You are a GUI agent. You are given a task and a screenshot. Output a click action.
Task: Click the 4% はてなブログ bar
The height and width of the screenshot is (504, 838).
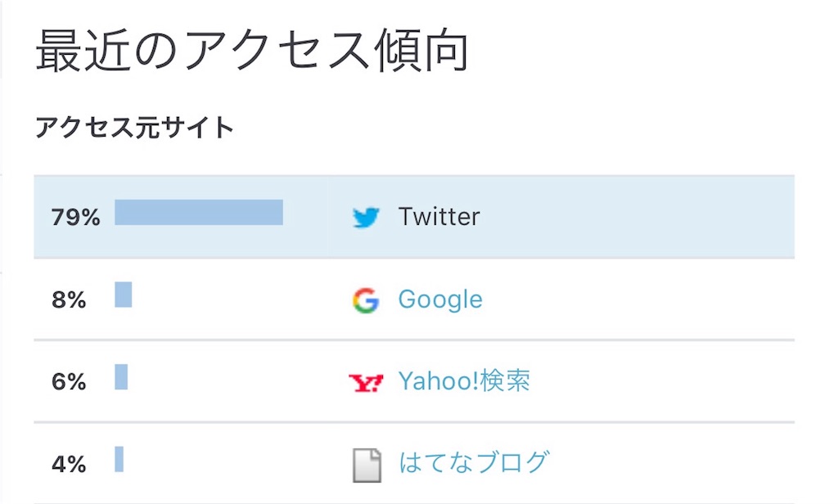[x=119, y=459]
